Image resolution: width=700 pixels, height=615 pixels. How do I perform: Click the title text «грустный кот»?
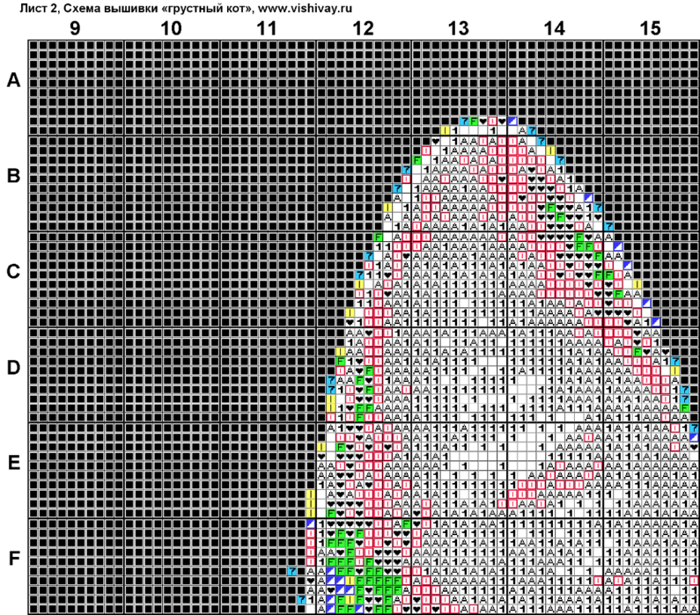click(210, 9)
